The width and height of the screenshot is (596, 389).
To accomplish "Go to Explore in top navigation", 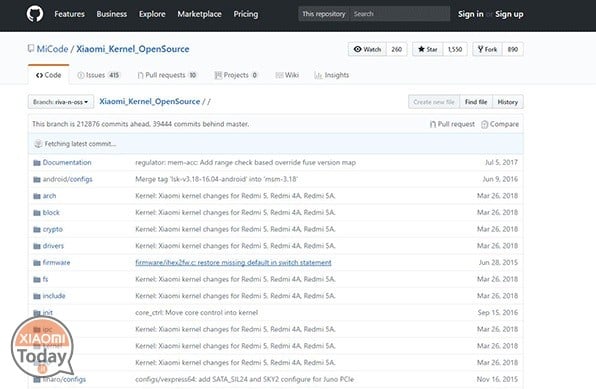I will 152,14.
